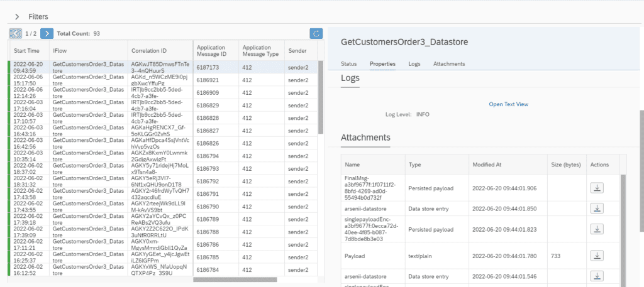Select message row with ID 6186789
This screenshot has height=287, width=644.
point(163,219)
